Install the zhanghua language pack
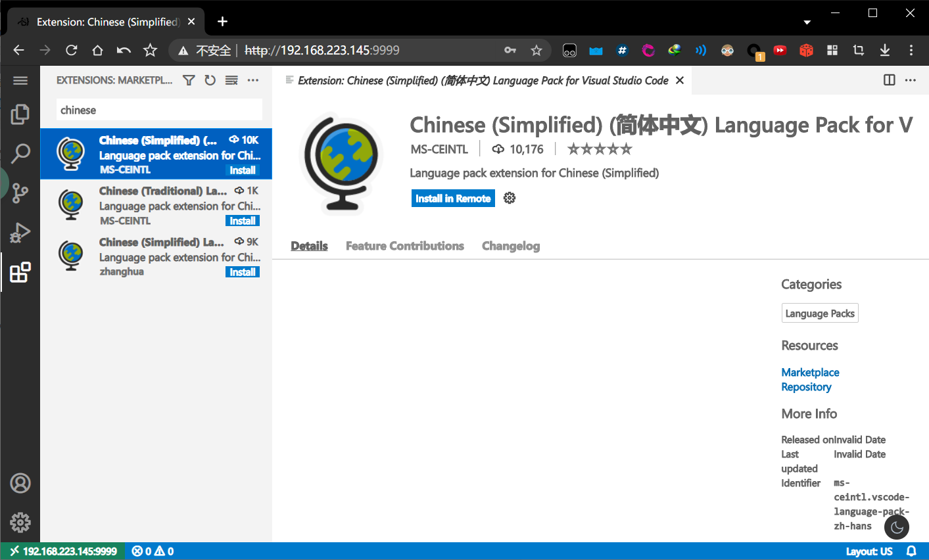 [243, 272]
